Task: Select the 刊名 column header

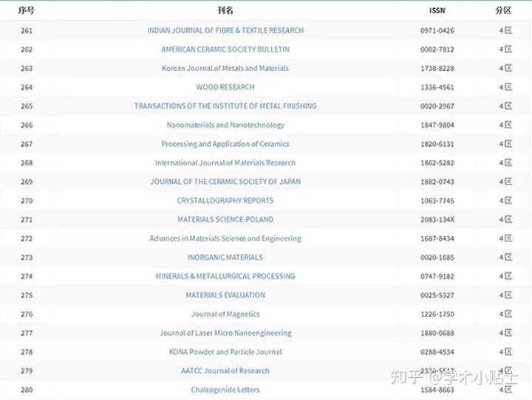Action: (x=225, y=10)
